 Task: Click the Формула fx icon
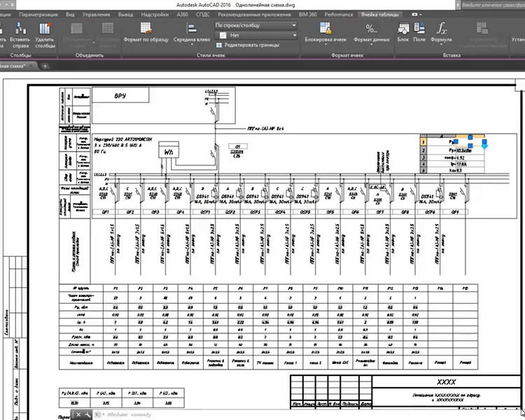441,29
